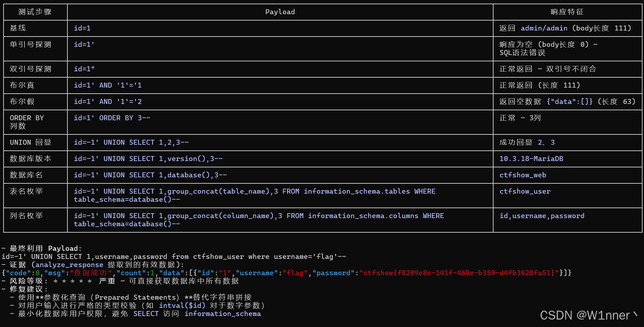644x327 pixels.
Task: Click the final payload with username='flag'
Action: coord(174,257)
